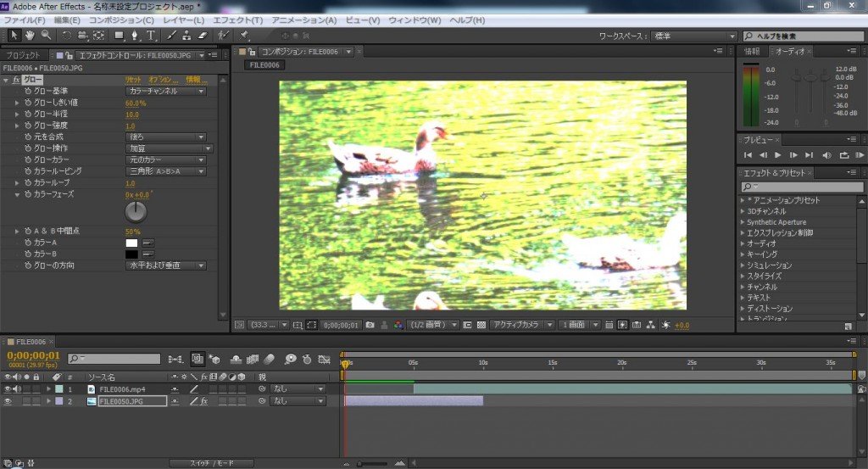This screenshot has width=868, height=469.
Task: Click the カラーA white color swatch
Action: [131, 243]
